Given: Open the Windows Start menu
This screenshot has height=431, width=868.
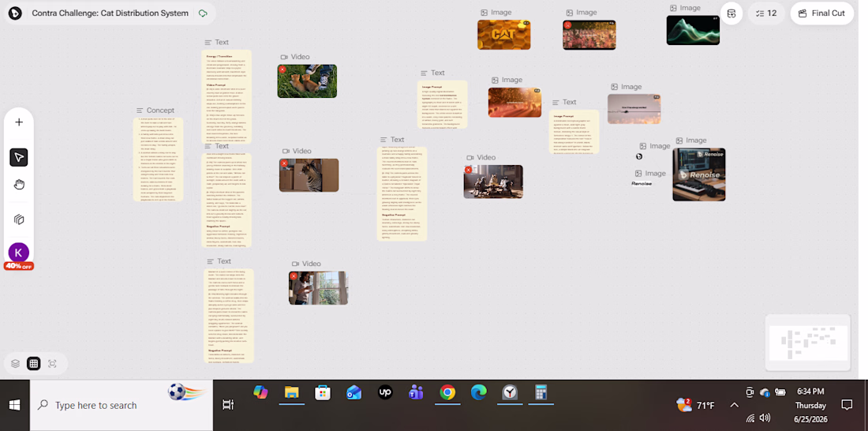Looking at the screenshot, I should pos(14,406).
